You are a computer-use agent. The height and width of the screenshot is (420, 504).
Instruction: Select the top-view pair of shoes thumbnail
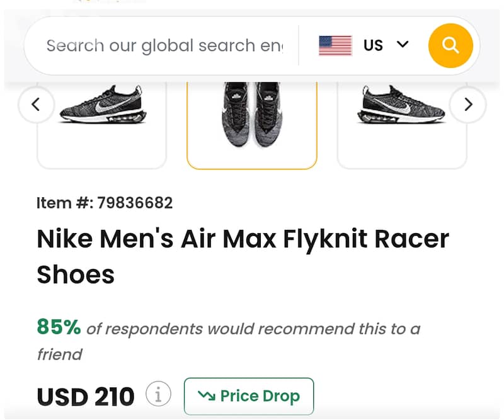[251, 120]
